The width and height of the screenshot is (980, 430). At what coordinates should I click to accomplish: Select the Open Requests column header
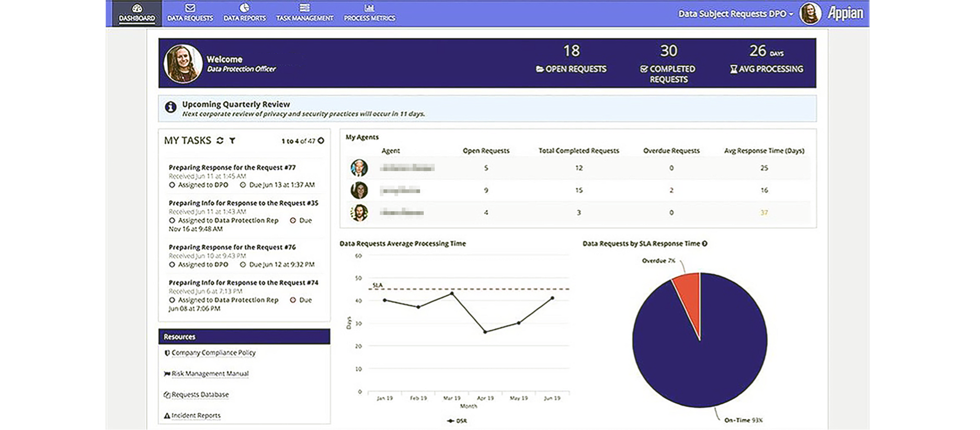pyautogui.click(x=486, y=150)
